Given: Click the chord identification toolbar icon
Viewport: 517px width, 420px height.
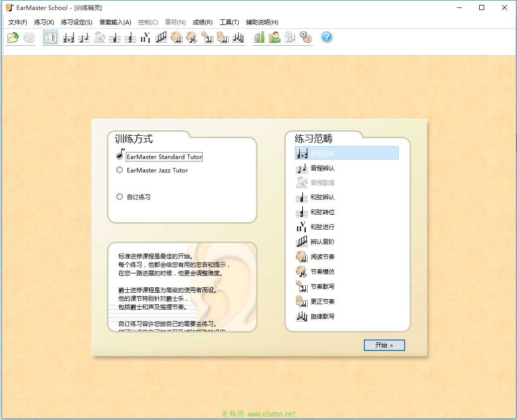Looking at the screenshot, I should tap(114, 38).
